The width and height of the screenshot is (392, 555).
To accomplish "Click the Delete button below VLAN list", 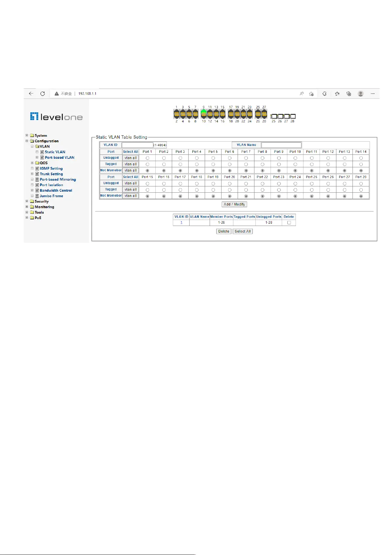I will pos(224,232).
